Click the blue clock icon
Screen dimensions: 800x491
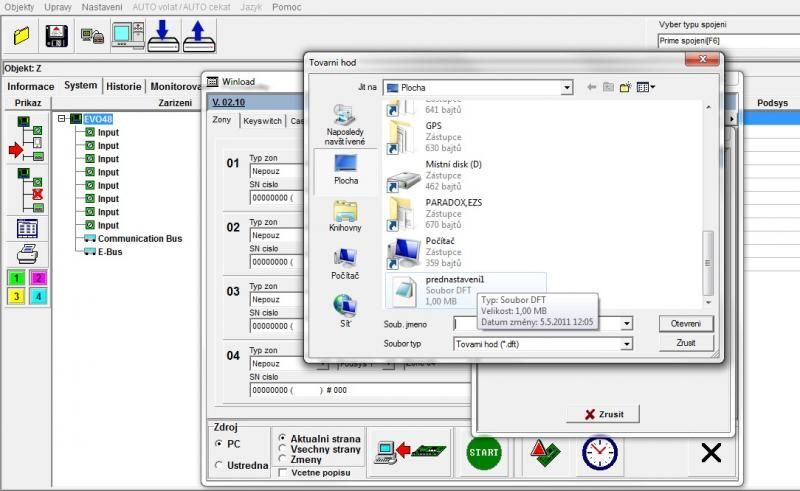click(599, 453)
